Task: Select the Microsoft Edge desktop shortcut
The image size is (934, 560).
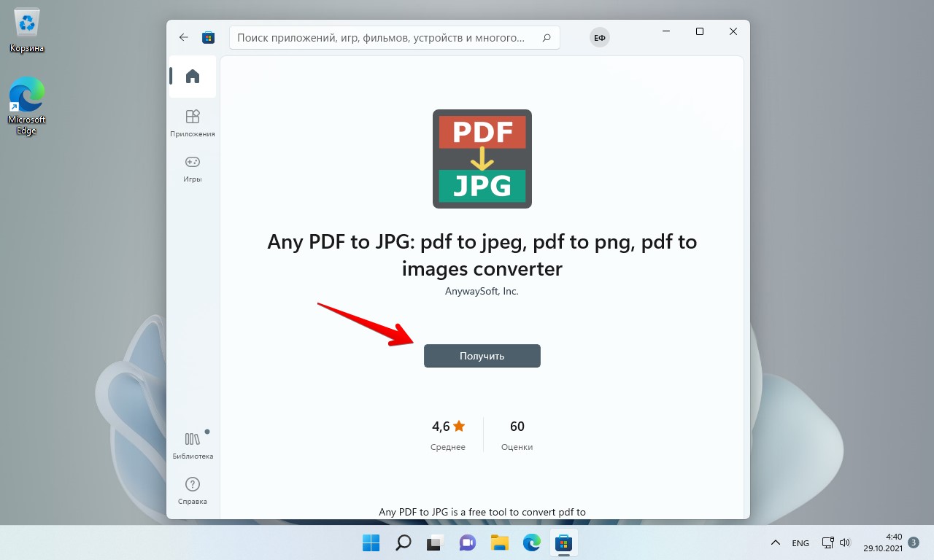Action: point(27,106)
